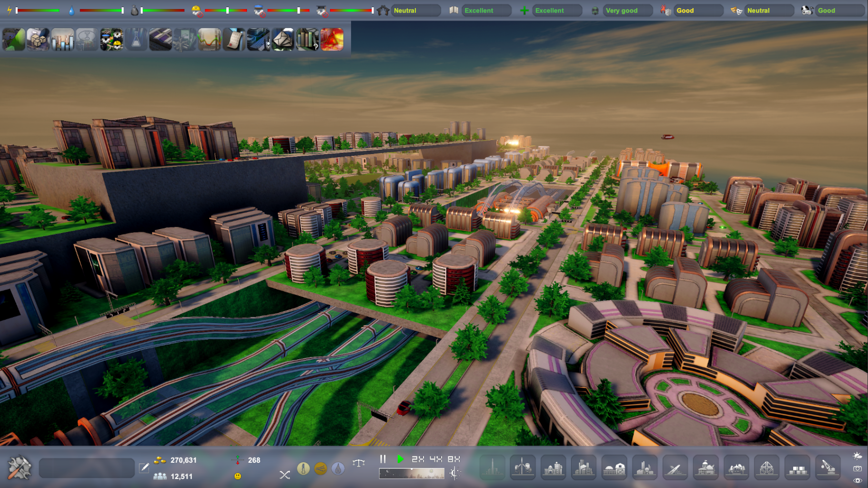The width and height of the screenshot is (868, 488).
Task: Click the fire safety Good indicator
Action: 699,10
